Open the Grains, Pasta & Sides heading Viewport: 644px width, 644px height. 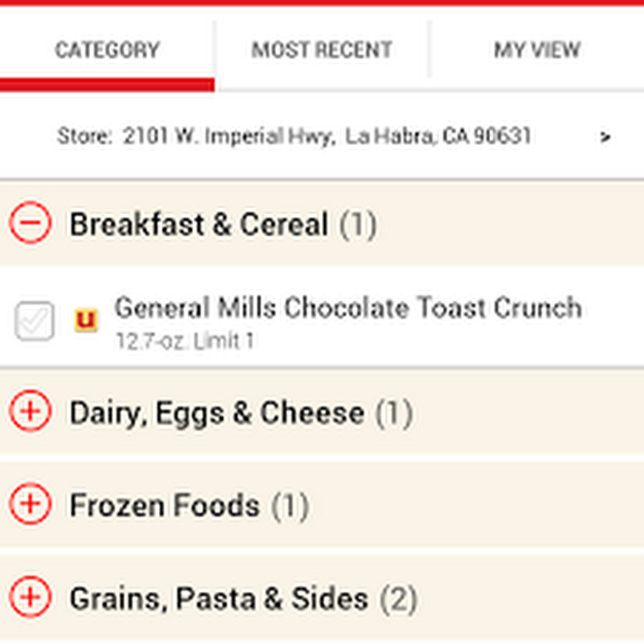click(x=218, y=599)
